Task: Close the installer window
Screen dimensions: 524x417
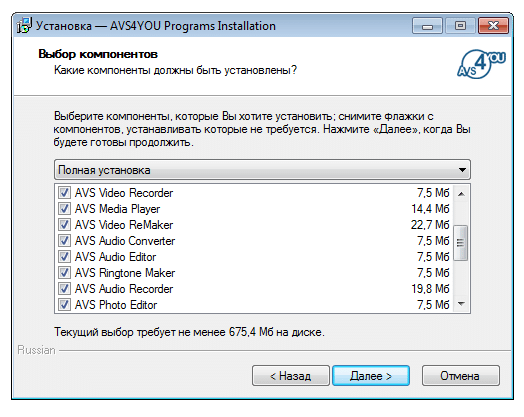Action: 493,26
